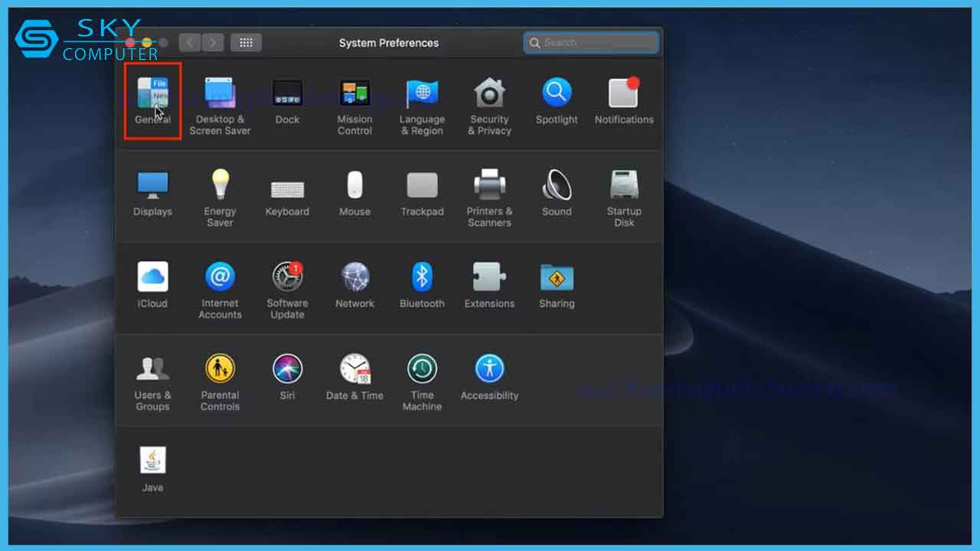Open Software Update pane

(x=287, y=289)
